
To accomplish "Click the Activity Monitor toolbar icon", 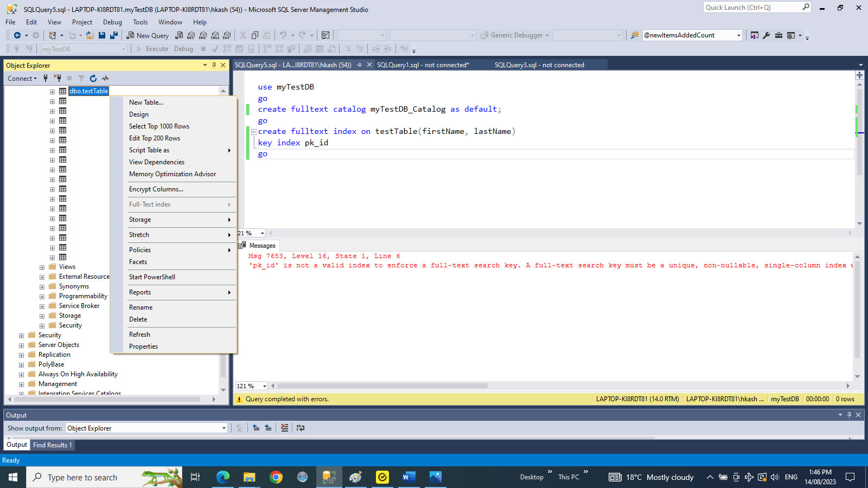I will (x=325, y=35).
